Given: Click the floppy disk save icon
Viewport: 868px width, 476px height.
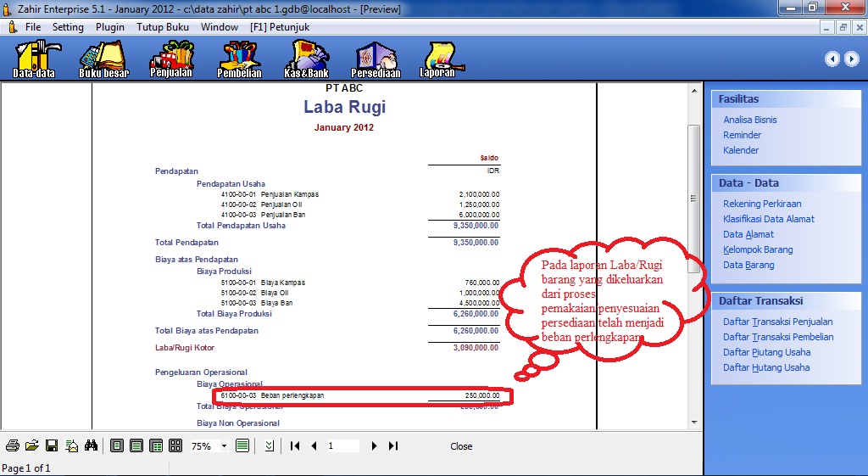Looking at the screenshot, I should click(x=52, y=446).
